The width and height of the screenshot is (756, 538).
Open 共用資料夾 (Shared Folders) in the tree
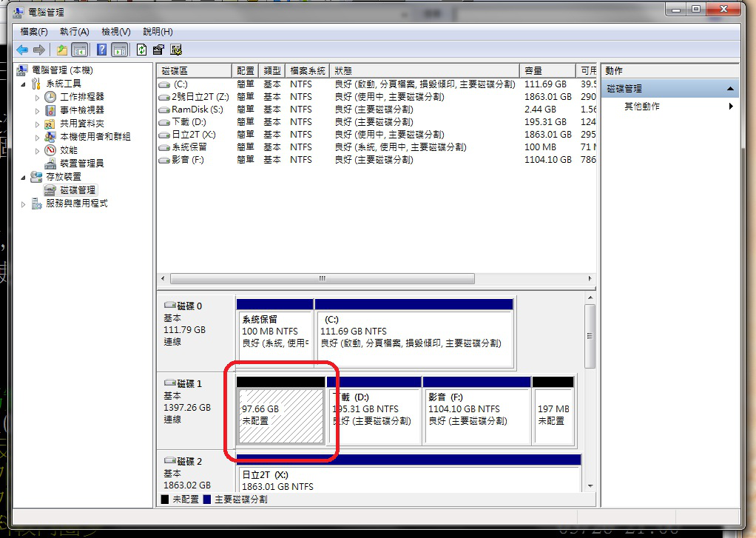(82, 124)
